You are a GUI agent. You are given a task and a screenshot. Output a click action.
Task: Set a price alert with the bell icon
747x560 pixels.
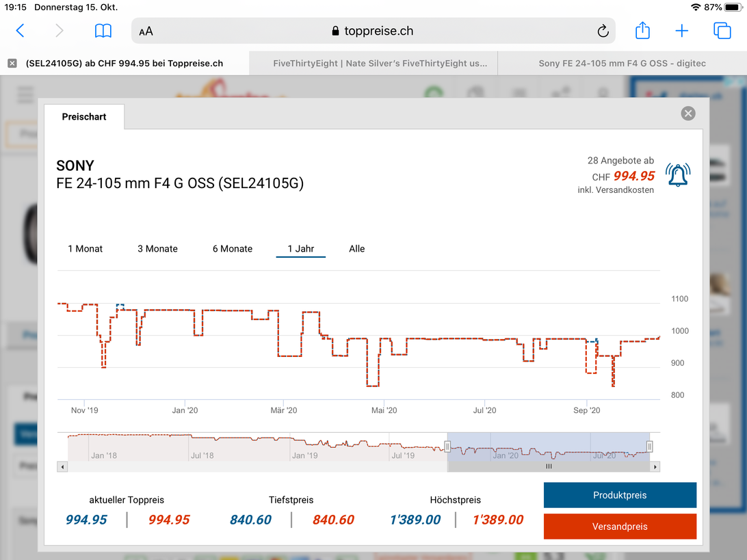tap(677, 174)
